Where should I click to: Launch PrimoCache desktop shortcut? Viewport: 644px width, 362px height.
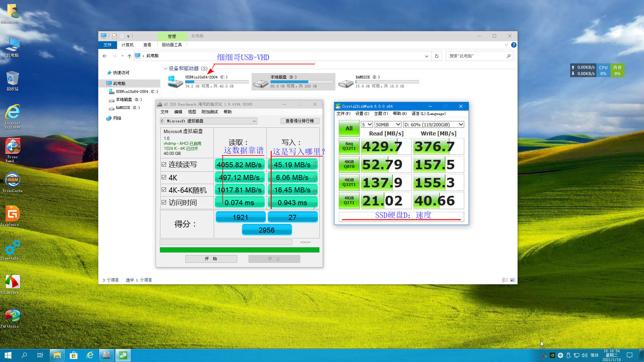[x=12, y=183]
